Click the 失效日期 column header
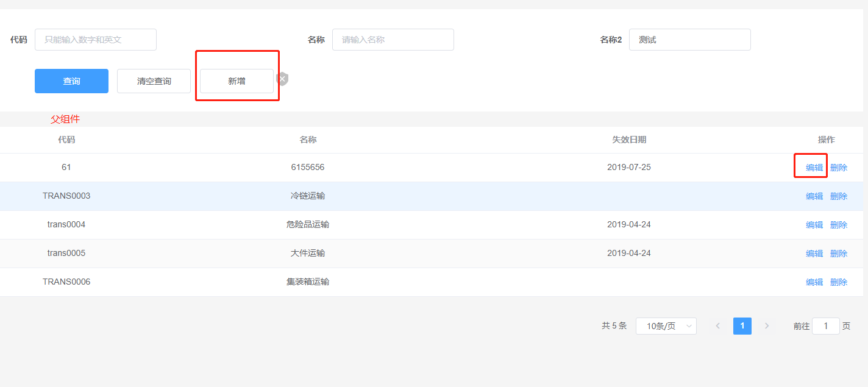Viewport: 868px width, 387px height. click(629, 140)
